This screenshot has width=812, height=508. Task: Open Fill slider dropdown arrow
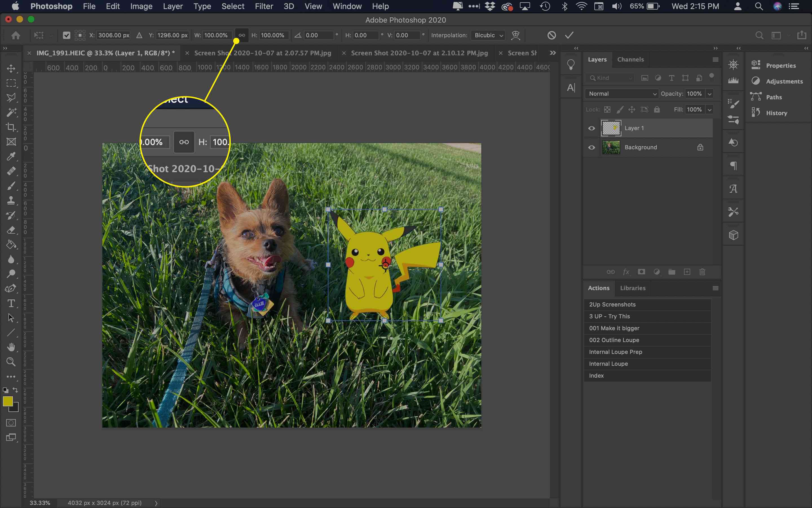point(709,110)
